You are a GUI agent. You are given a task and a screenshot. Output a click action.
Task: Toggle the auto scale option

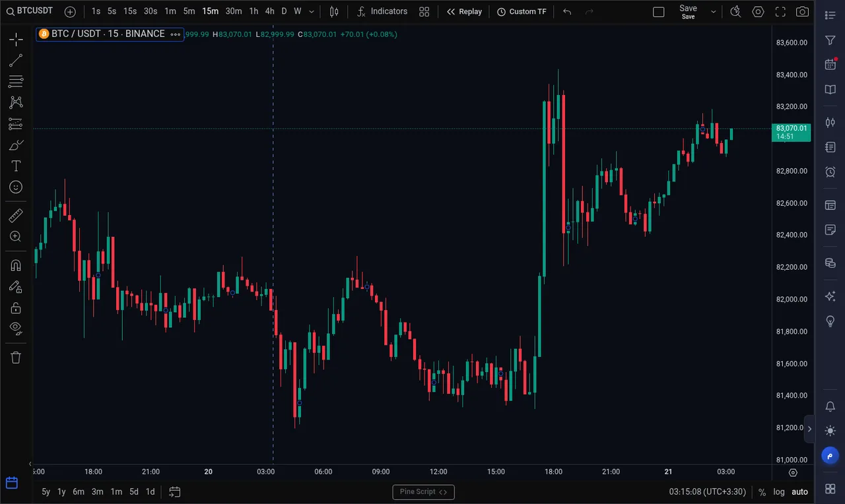pos(799,492)
